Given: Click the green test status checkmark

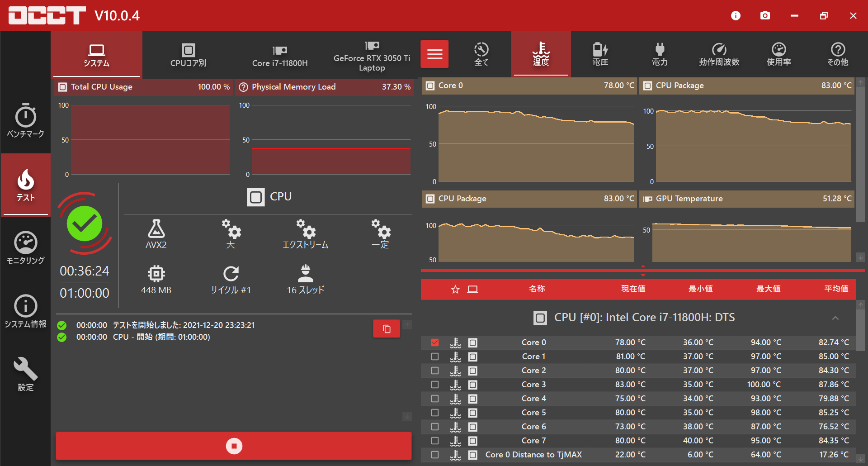Looking at the screenshot, I should 85,223.
